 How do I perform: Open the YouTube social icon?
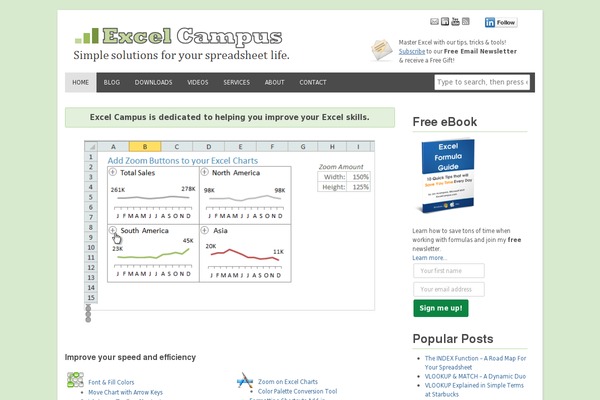455,21
